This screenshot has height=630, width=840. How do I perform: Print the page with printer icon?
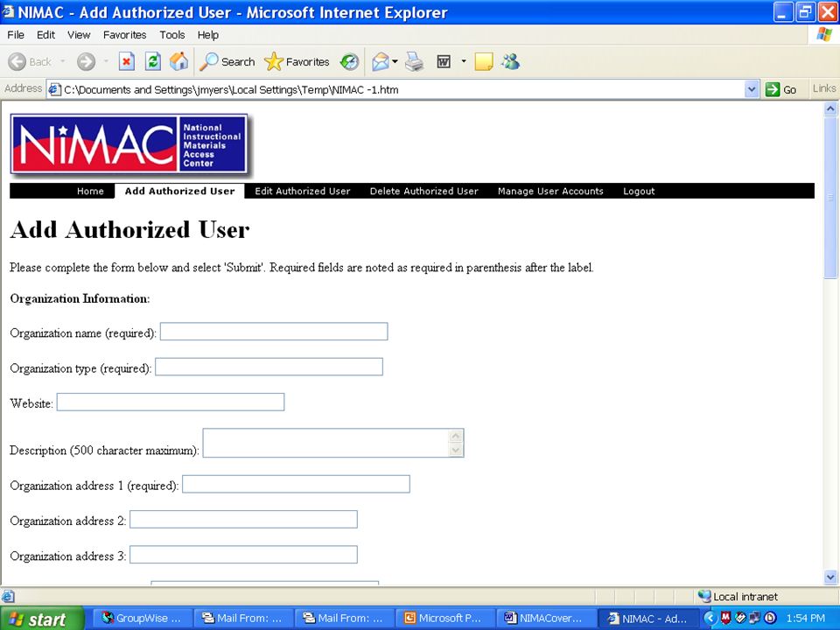click(414, 62)
